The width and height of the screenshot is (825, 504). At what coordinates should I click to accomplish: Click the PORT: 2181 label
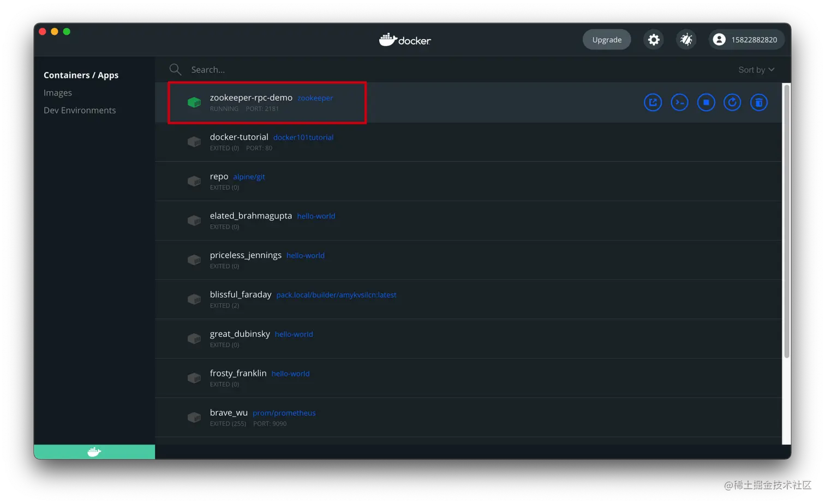pyautogui.click(x=262, y=109)
